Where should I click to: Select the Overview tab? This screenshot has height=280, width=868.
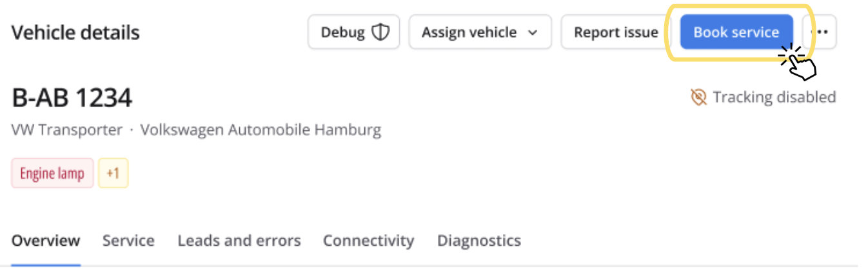(46, 241)
